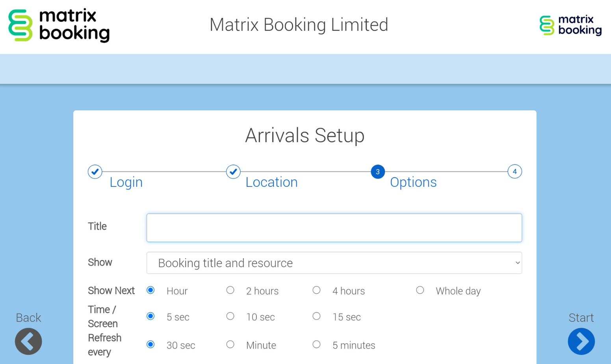Go to the Location step label

point(271,182)
